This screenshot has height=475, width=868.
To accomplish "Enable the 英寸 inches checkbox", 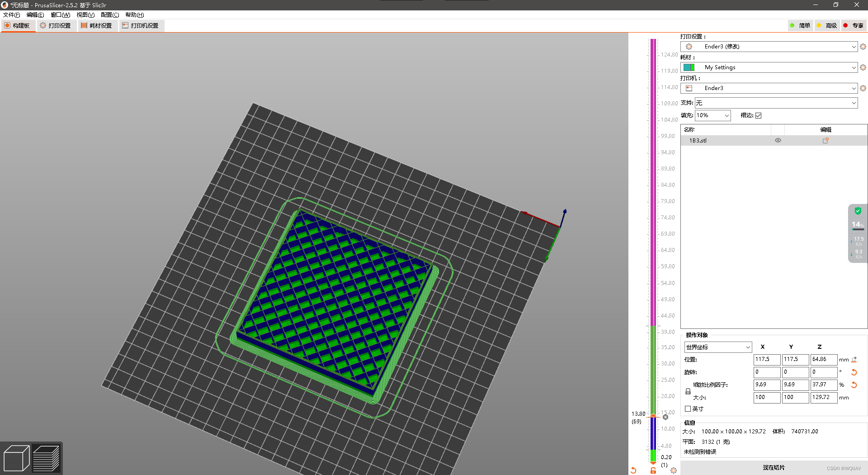I will point(688,409).
